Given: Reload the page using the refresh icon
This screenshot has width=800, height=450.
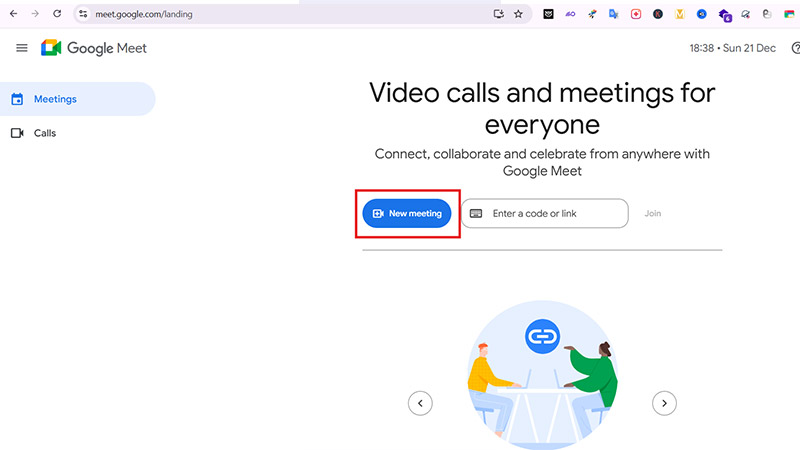Looking at the screenshot, I should (56, 14).
